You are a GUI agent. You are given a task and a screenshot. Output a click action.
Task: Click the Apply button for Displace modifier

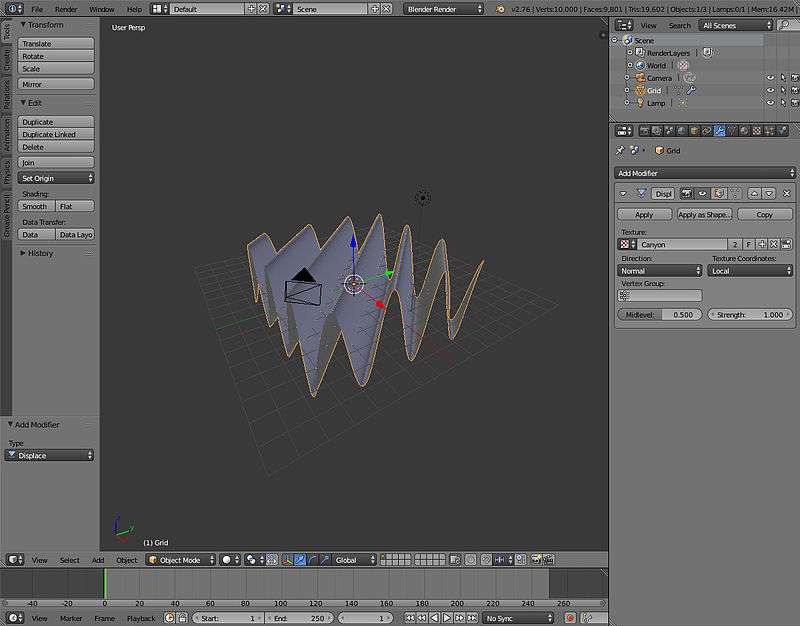[x=644, y=214]
